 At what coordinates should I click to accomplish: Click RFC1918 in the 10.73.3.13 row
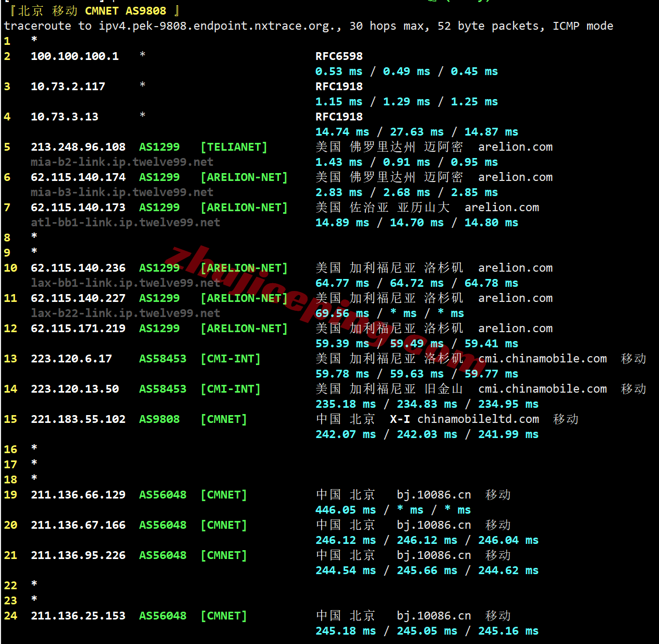tap(339, 117)
